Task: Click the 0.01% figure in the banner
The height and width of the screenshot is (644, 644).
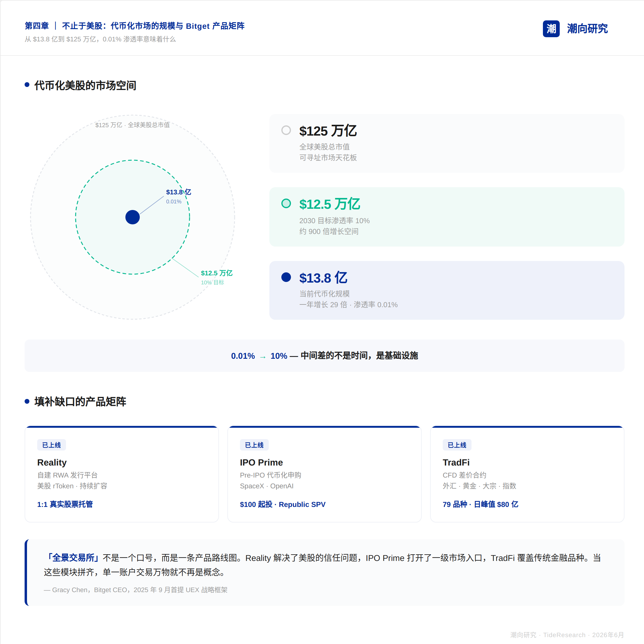Action: tap(243, 356)
